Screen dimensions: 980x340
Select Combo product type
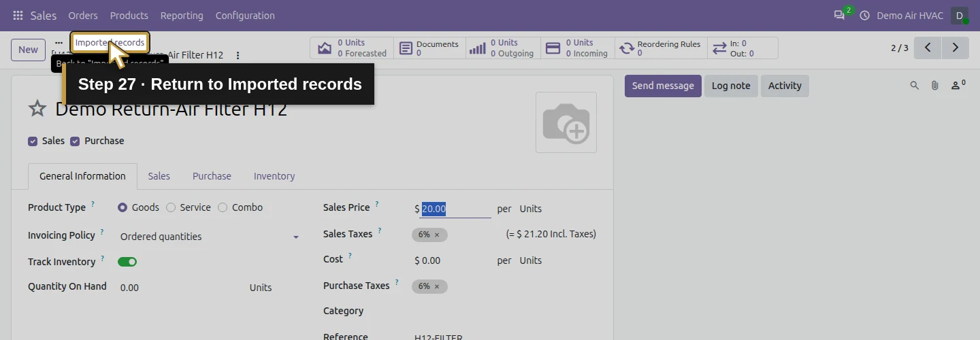pos(223,207)
